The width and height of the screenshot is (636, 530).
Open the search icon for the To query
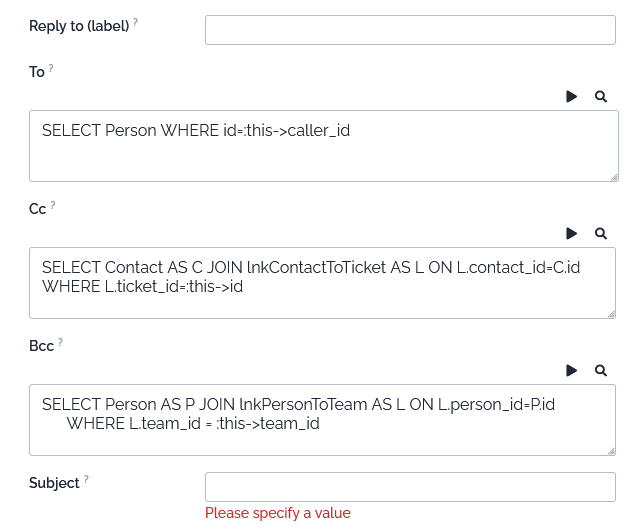coord(601,97)
